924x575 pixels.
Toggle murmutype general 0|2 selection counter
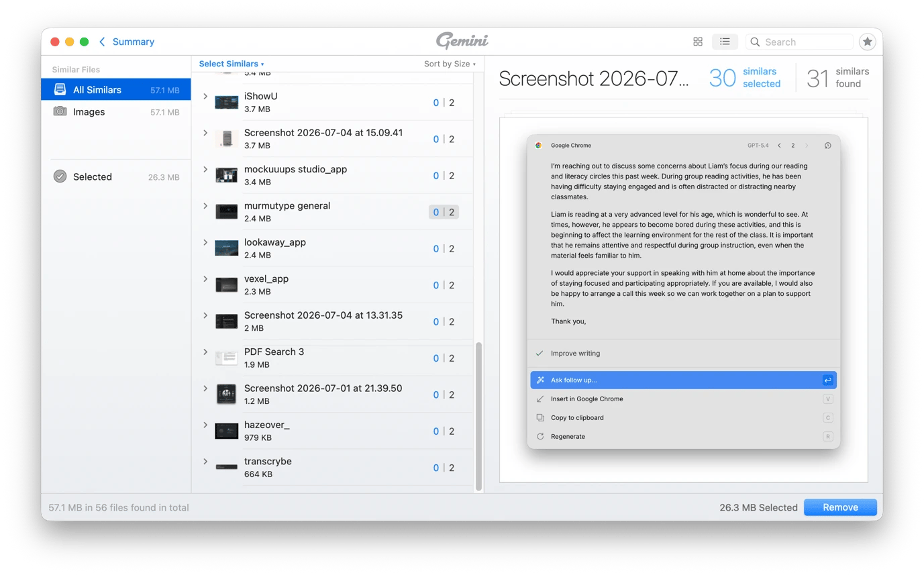click(x=444, y=212)
